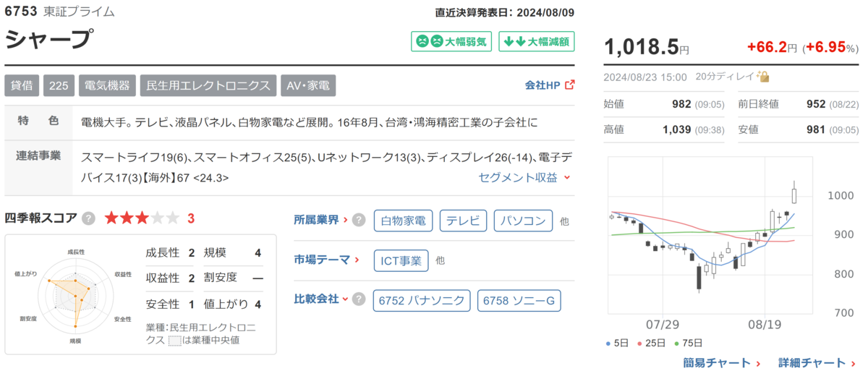Viewport: 868px width, 371px height.
Task: Click the 2024/08/23 15:00 timestamp
Action: tap(645, 76)
